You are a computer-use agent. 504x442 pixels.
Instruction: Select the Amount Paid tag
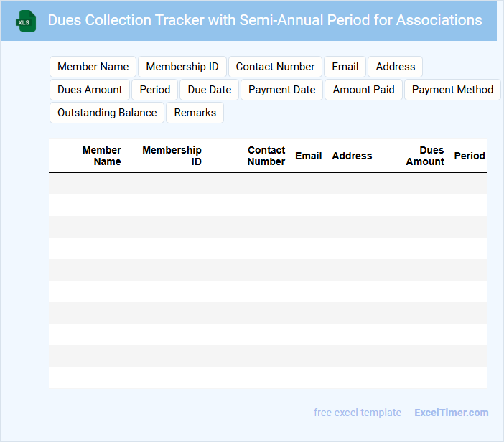(363, 90)
